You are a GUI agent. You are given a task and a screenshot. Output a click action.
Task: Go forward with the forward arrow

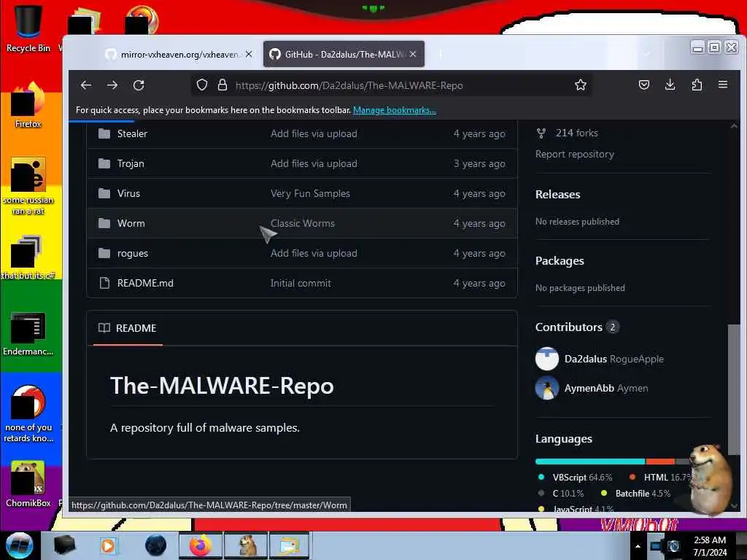(112, 85)
